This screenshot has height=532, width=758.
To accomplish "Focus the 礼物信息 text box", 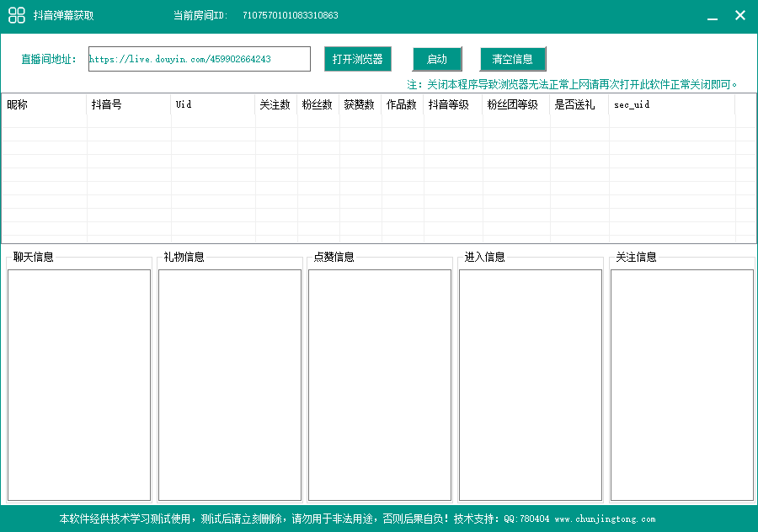I will tap(230, 385).
